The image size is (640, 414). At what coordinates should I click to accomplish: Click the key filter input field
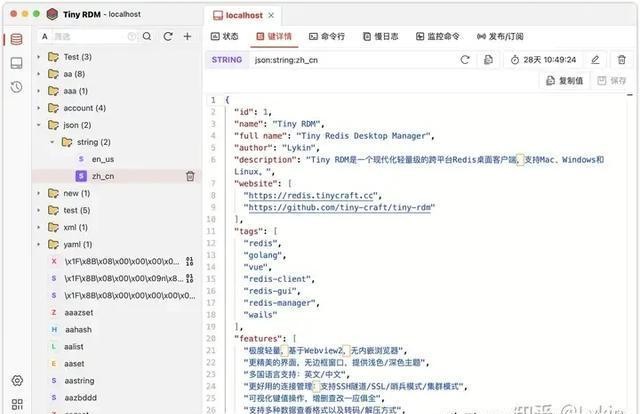(x=89, y=36)
